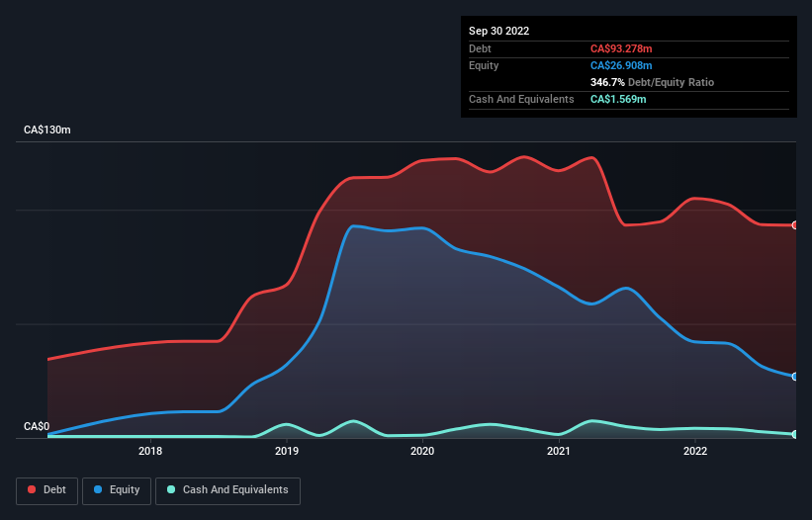Click the teal Cash endpoint marker
Image resolution: width=812 pixels, height=520 pixels.
(795, 434)
